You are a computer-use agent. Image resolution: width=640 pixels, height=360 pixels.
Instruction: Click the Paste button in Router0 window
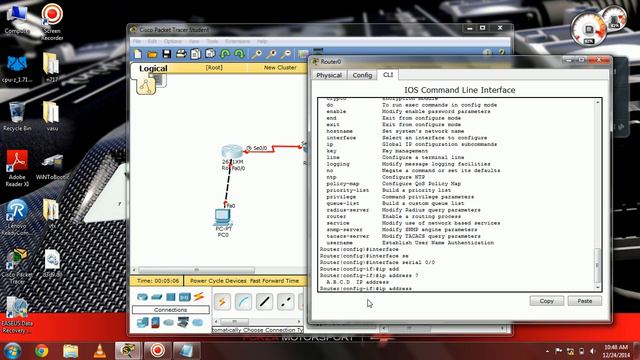click(x=584, y=301)
